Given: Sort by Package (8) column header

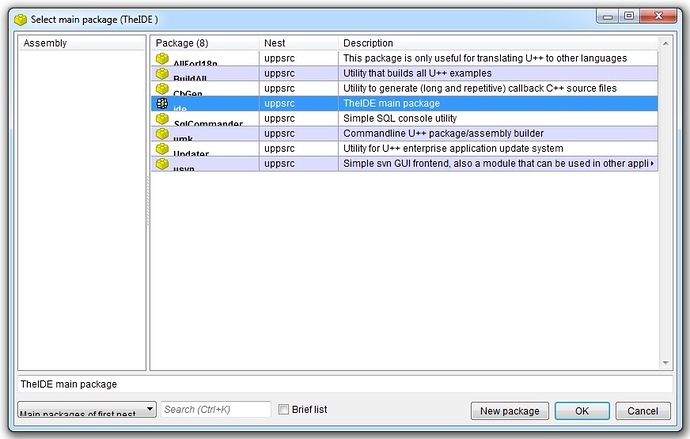Looking at the screenshot, I should (205, 43).
